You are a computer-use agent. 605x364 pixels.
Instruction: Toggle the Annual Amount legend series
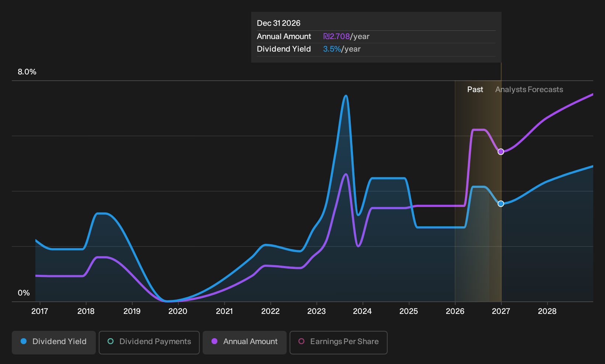coord(245,342)
